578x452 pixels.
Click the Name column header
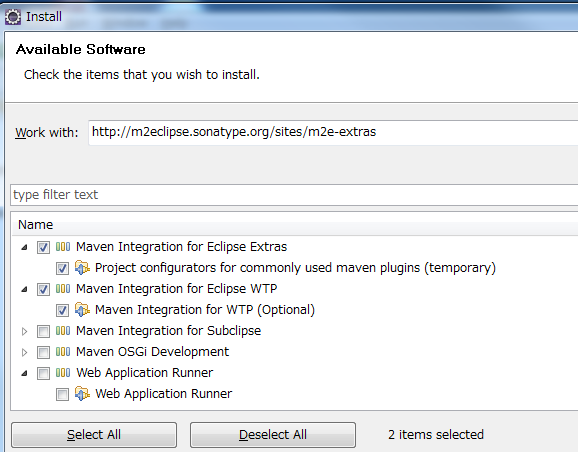(x=36, y=225)
